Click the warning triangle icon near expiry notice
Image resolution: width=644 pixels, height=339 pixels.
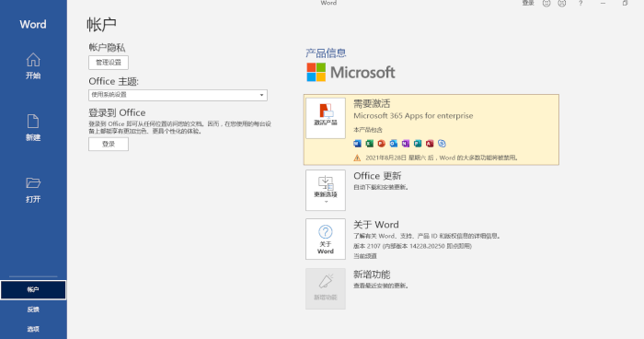tap(357, 158)
